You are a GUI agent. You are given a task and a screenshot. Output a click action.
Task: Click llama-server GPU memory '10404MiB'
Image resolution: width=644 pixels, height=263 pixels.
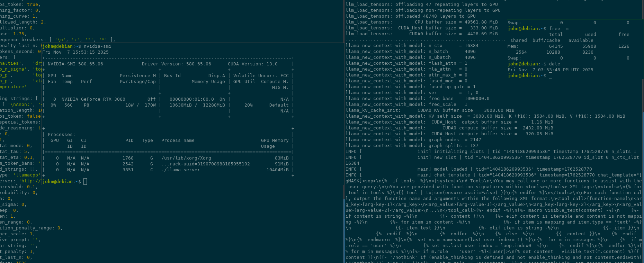[x=278, y=170]
